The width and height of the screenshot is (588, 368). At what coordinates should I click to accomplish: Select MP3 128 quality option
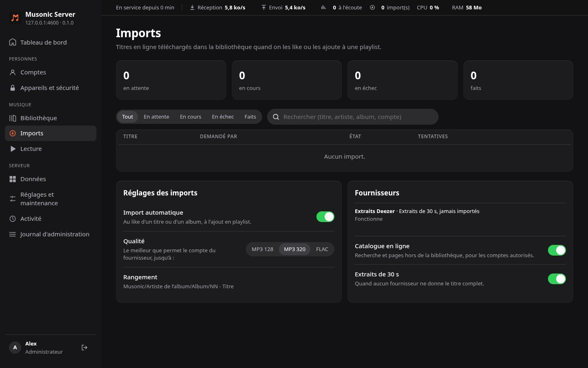[x=263, y=249]
